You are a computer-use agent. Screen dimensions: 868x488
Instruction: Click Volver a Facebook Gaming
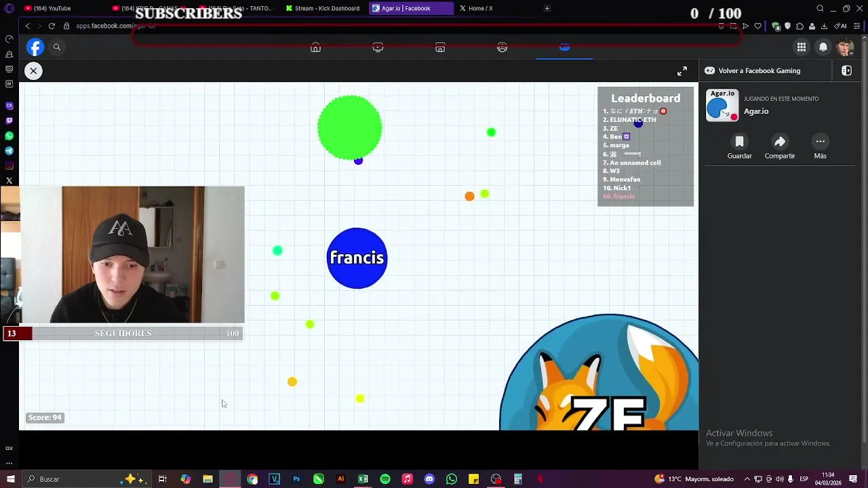click(x=759, y=70)
